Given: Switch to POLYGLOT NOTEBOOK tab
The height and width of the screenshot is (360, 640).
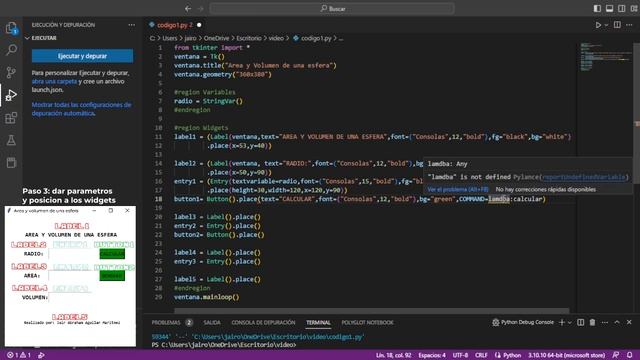Looking at the screenshot, I should click(x=367, y=322).
